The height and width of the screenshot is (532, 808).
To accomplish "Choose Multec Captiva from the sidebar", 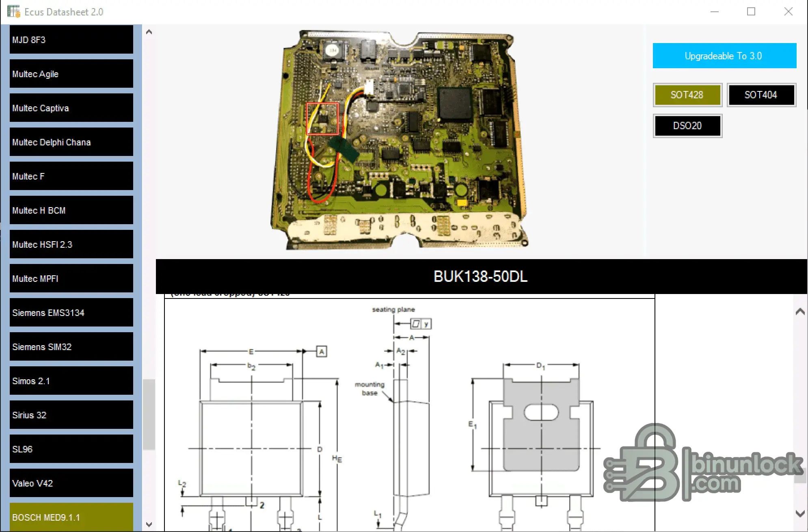I will [71, 108].
